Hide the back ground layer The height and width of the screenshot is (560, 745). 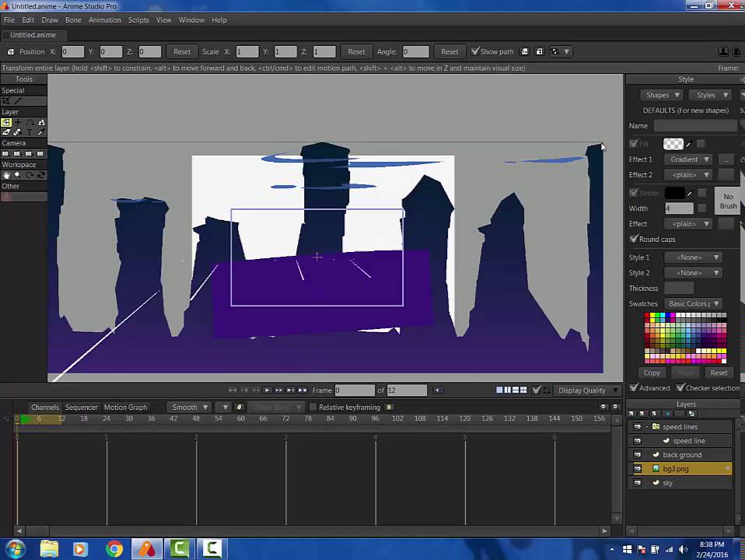coord(637,455)
